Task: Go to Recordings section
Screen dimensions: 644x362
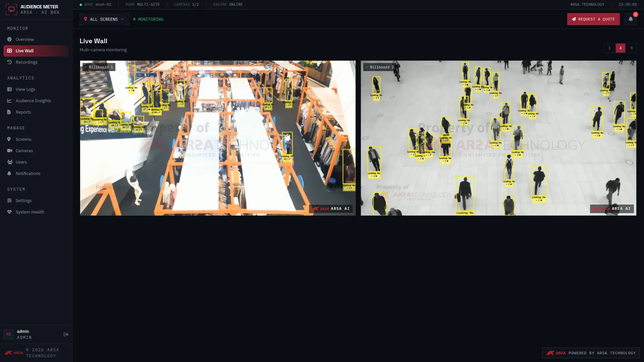Action: pyautogui.click(x=36, y=62)
